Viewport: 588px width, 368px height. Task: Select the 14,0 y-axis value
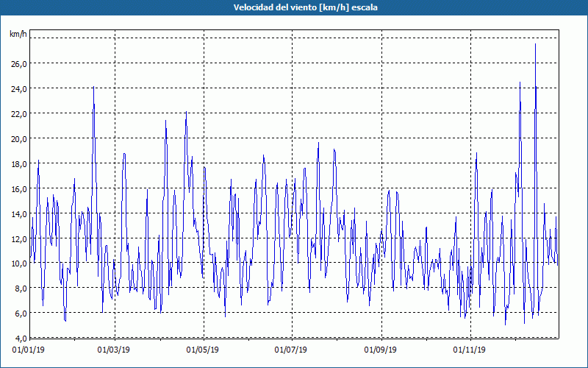click(x=19, y=214)
